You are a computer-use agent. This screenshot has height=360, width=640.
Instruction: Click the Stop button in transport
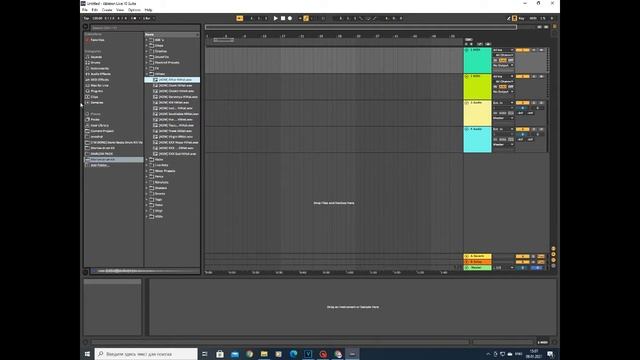coord(283,18)
